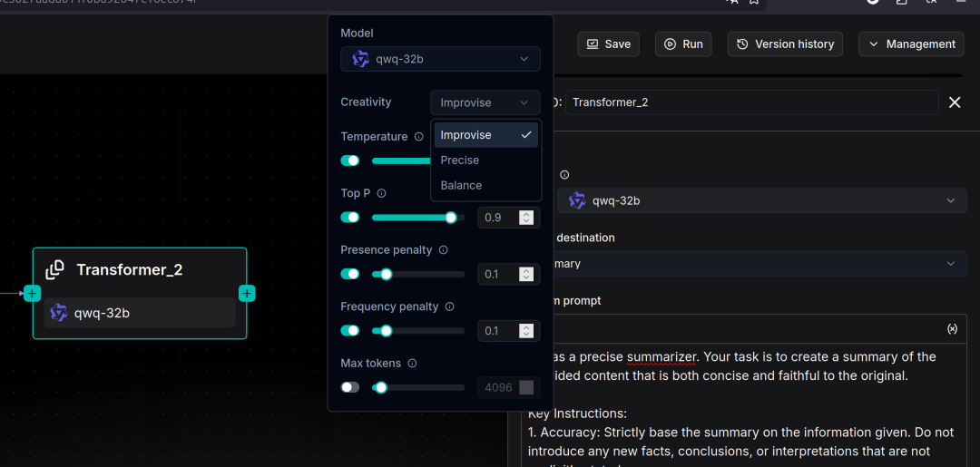Run the workflow
This screenshot has height=467, width=980.
(x=683, y=44)
